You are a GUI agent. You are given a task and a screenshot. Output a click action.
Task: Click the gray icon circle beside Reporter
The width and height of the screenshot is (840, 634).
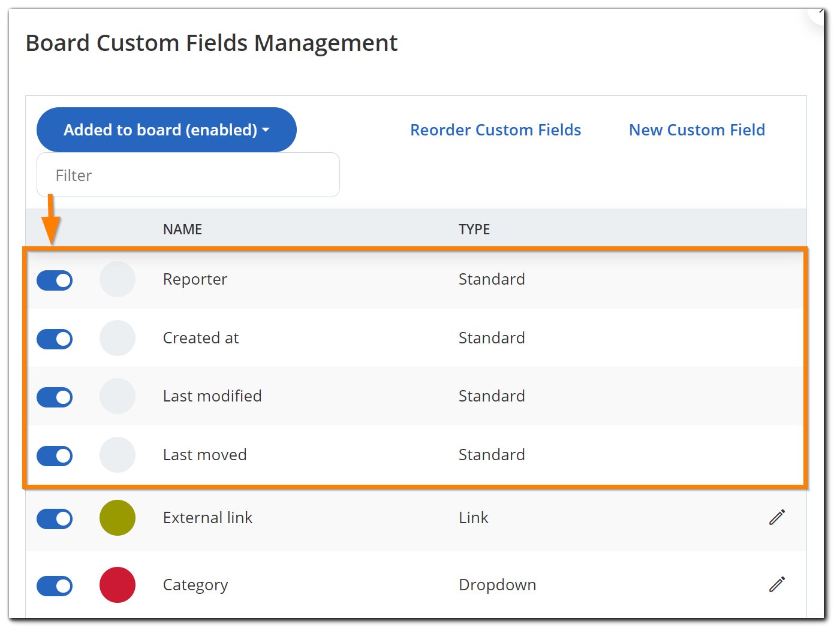click(118, 279)
